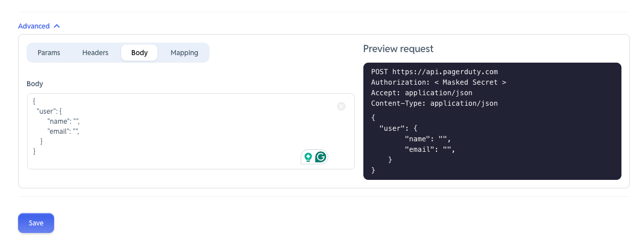Open the Headers tab
Viewport: 644px width, 241px height.
(95, 53)
